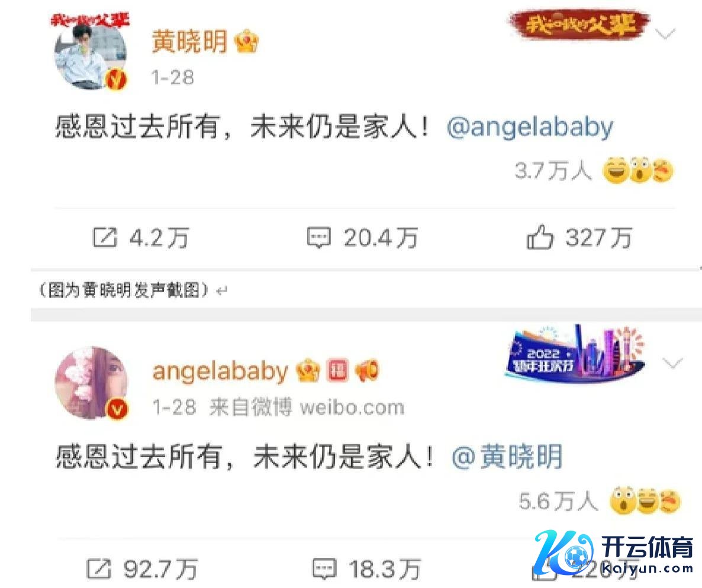Tap repost icon showing 92.7万

tap(98, 569)
